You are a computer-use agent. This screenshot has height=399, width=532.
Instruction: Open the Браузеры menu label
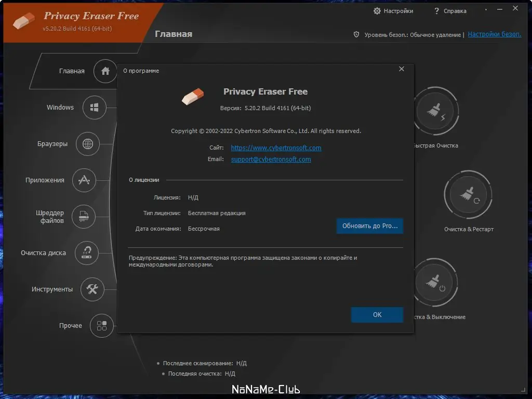[52, 144]
